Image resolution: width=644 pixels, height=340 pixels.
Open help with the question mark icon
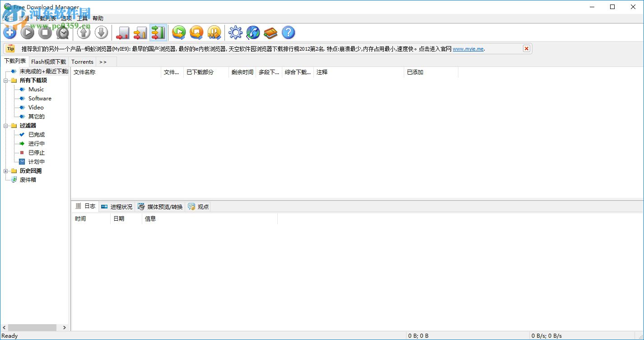coord(288,32)
